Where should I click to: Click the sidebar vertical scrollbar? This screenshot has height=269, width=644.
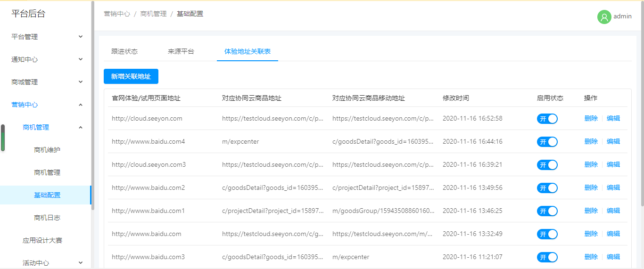tap(93, 106)
